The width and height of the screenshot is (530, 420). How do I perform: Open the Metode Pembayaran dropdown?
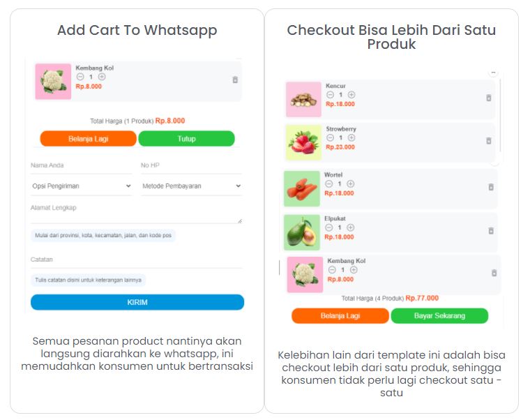pos(191,186)
